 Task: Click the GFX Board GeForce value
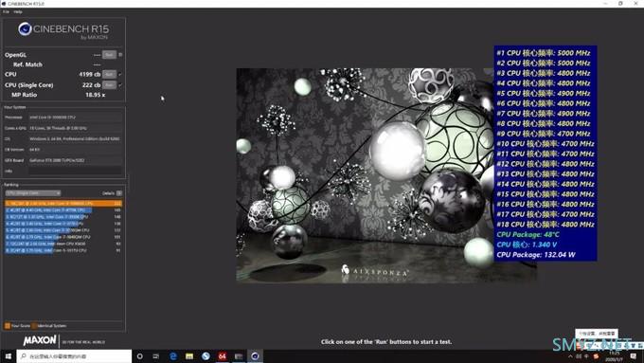(x=75, y=160)
